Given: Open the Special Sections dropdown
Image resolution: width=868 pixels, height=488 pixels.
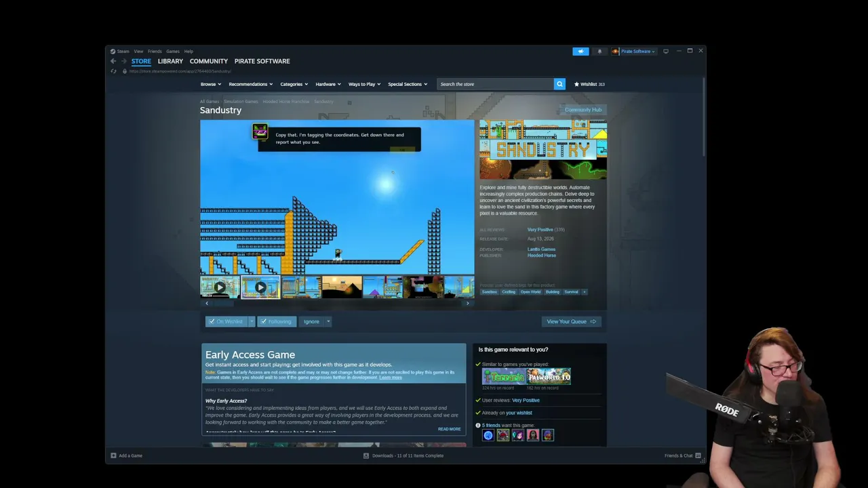Looking at the screenshot, I should 408,84.
